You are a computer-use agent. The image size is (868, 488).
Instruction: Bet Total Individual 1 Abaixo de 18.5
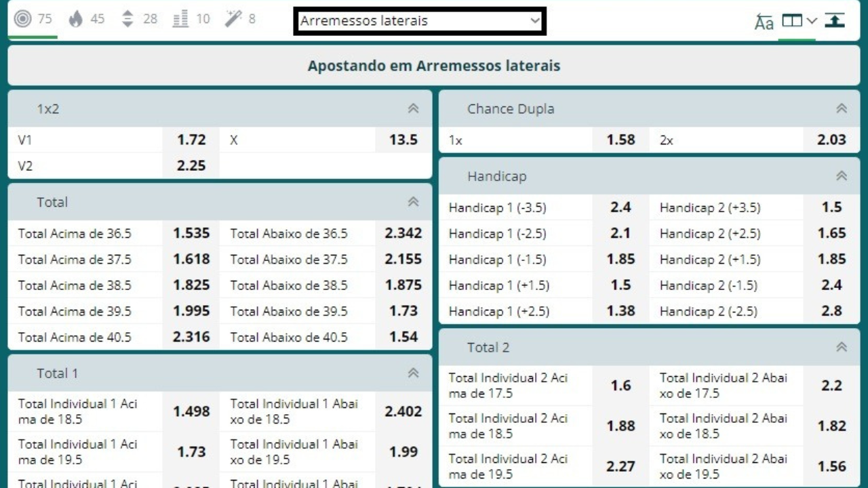point(403,411)
